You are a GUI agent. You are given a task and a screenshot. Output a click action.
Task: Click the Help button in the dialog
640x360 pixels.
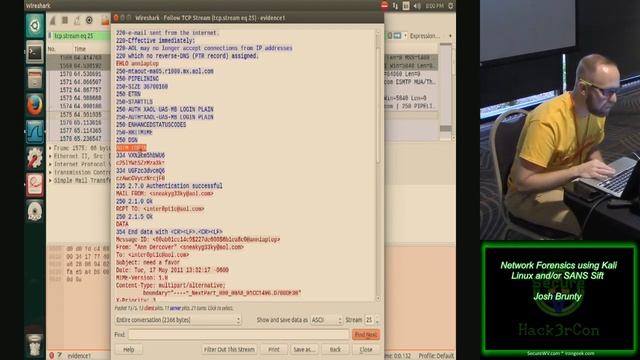point(129,349)
